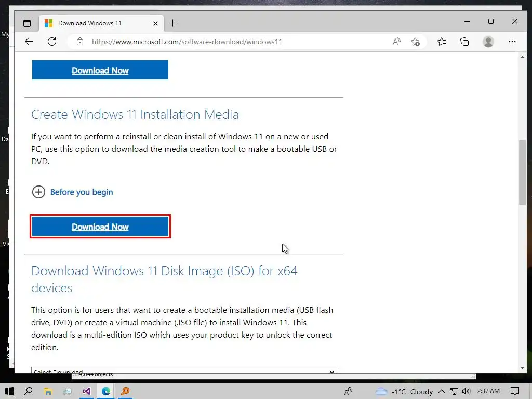The image size is (532, 399).
Task: Open taskbar Search
Action: click(x=29, y=391)
